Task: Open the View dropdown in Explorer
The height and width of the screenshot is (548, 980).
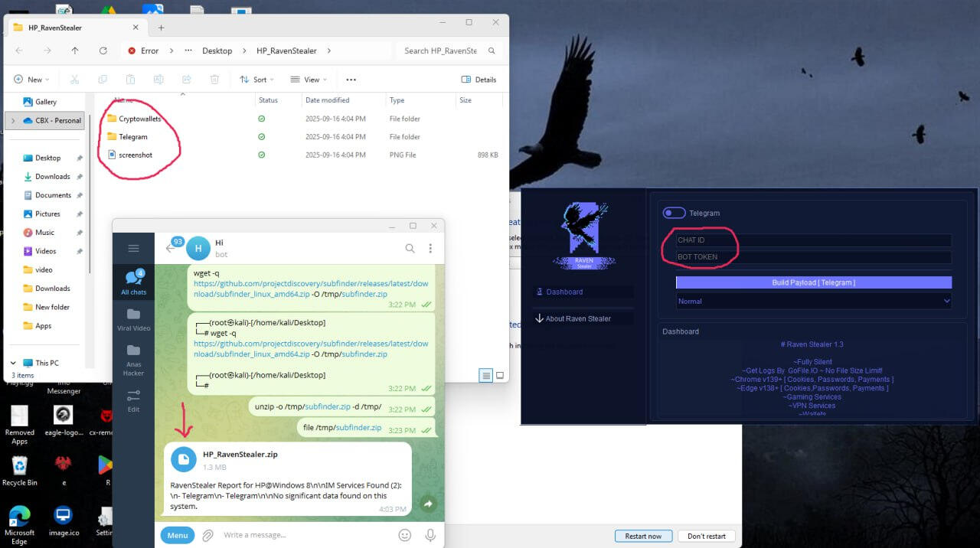Action: [309, 80]
